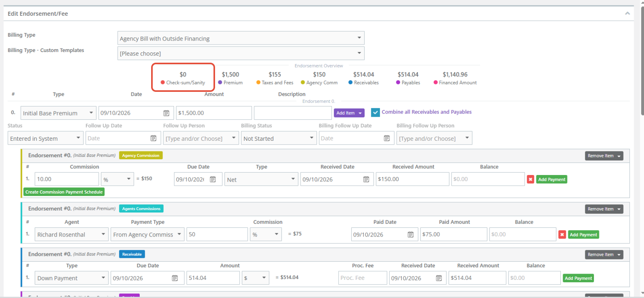Open calendar icon for Follow Up Date

click(x=154, y=138)
